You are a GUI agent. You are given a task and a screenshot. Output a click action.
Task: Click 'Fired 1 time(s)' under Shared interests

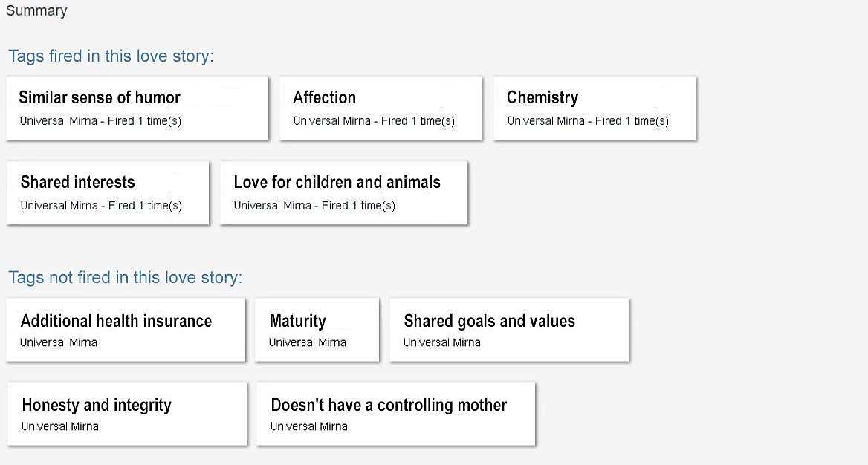[147, 206]
